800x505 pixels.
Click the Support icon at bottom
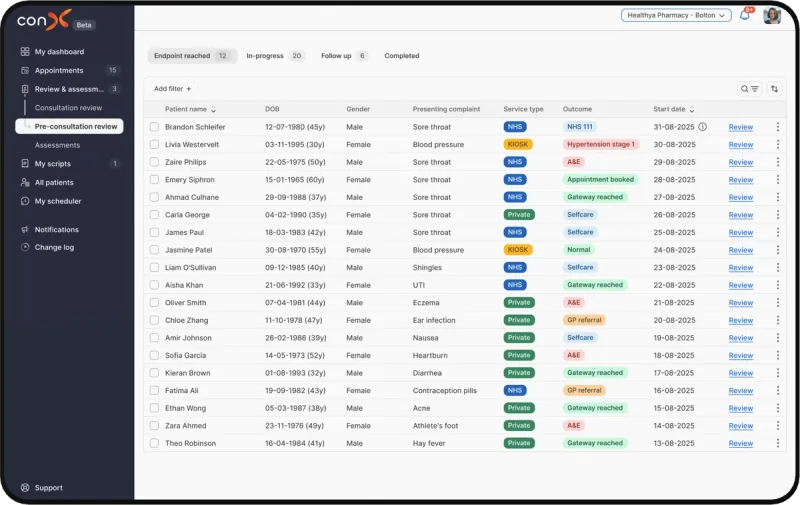[x=24, y=488]
